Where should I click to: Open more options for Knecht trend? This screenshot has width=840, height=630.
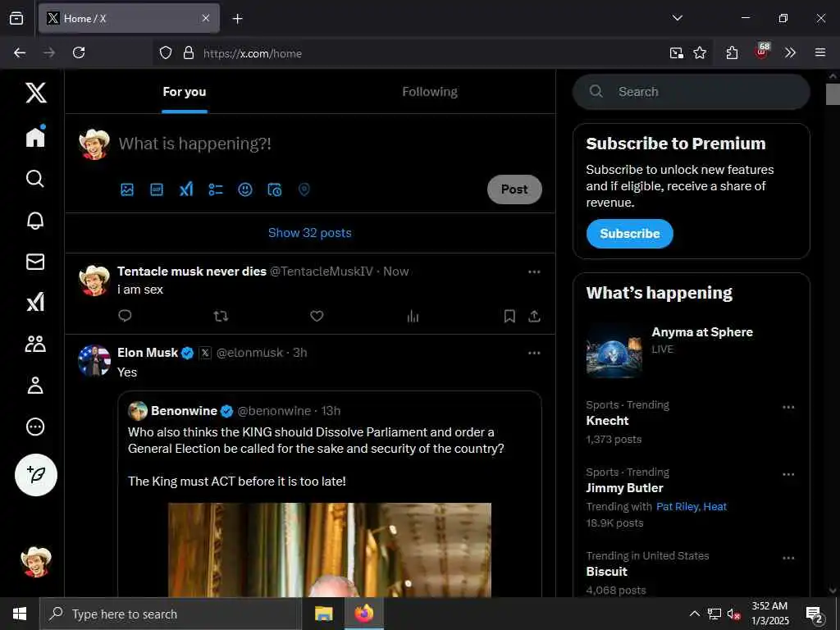788,407
